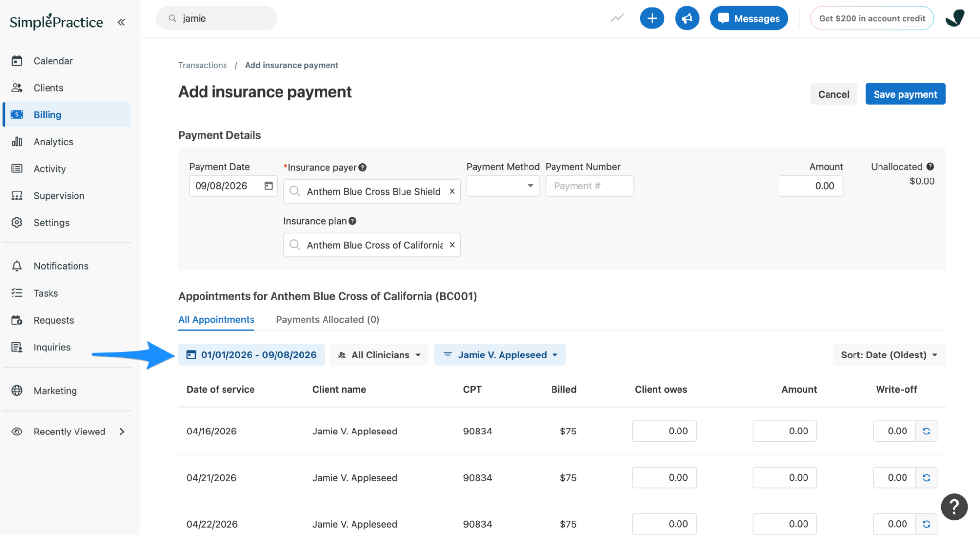Click the blue plus create button
The width and height of the screenshot is (980, 535).
(652, 18)
